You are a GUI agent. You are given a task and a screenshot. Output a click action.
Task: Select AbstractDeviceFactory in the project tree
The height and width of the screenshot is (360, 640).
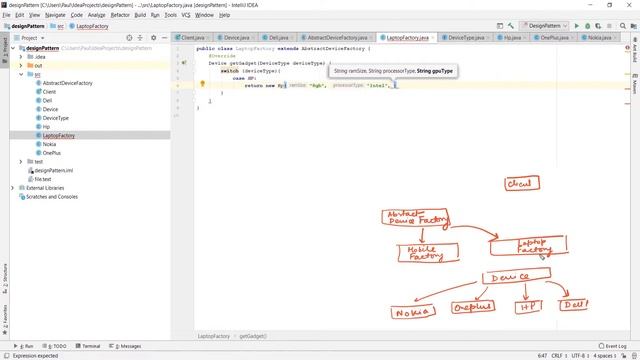point(67,83)
